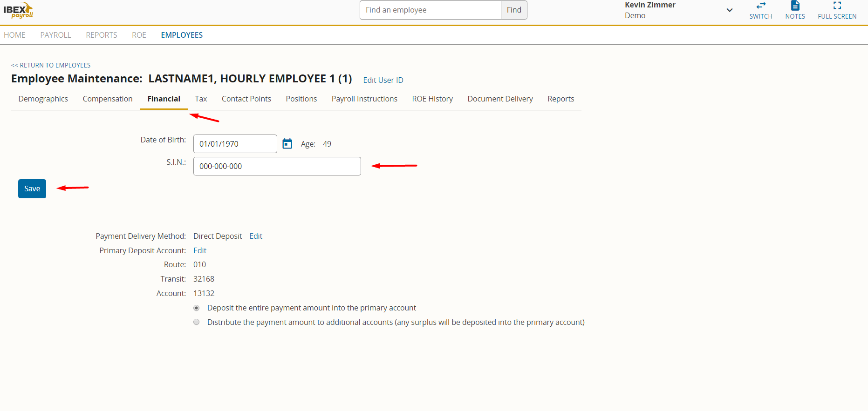Switch to the Tax tab

[x=201, y=99]
